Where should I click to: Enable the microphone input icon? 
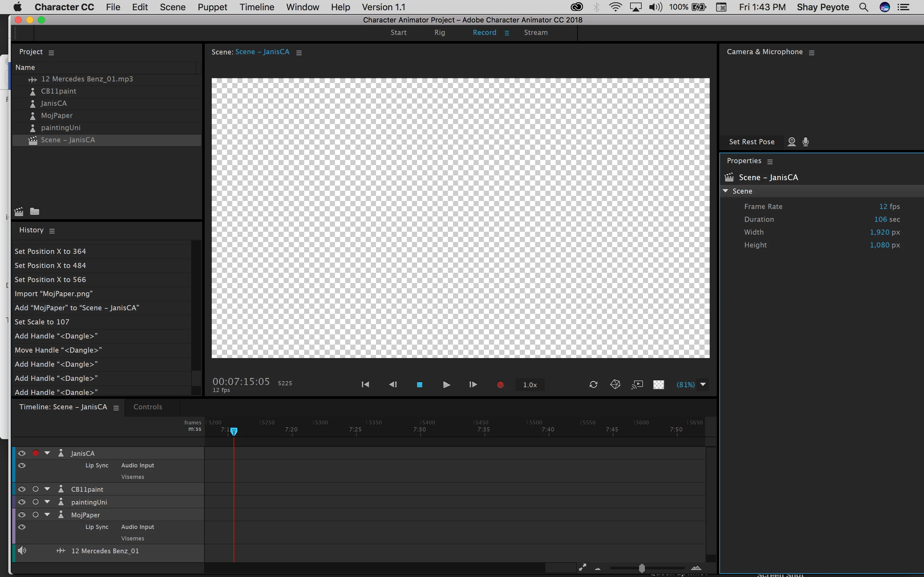[x=806, y=142]
